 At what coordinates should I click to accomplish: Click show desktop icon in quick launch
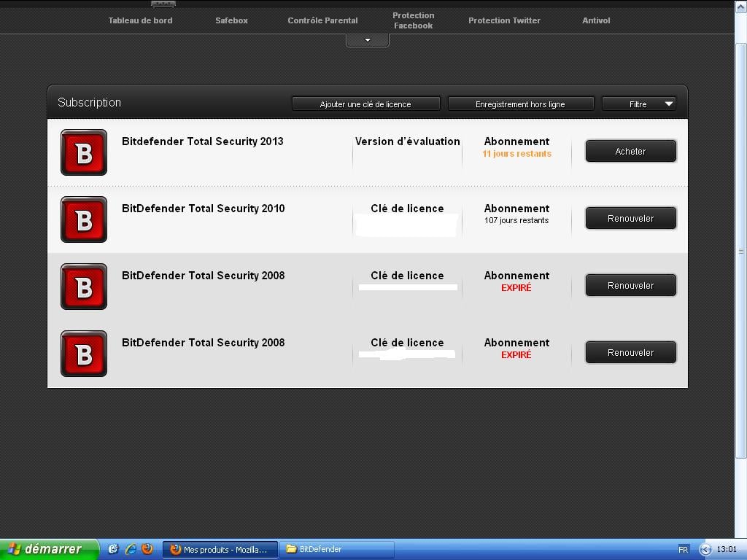coord(113,549)
